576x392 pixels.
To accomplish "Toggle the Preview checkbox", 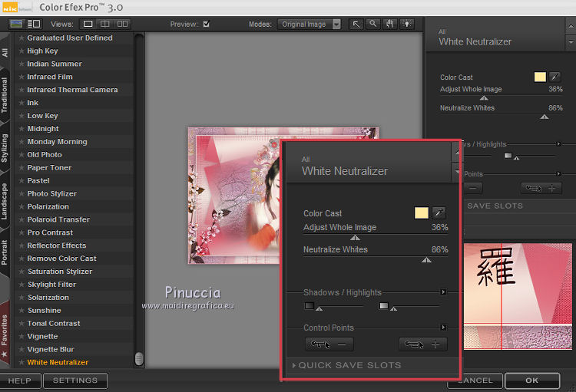I will (206, 25).
